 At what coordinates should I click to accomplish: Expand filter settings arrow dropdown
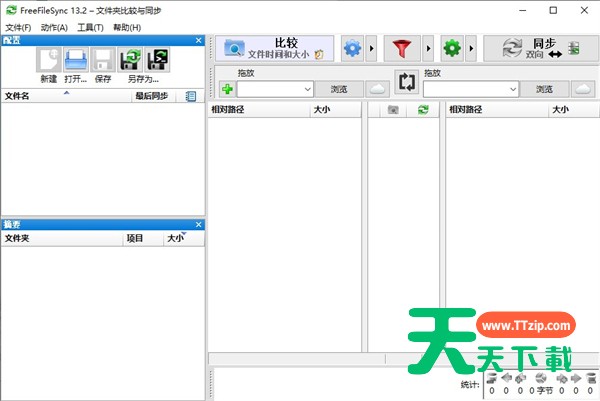click(428, 49)
